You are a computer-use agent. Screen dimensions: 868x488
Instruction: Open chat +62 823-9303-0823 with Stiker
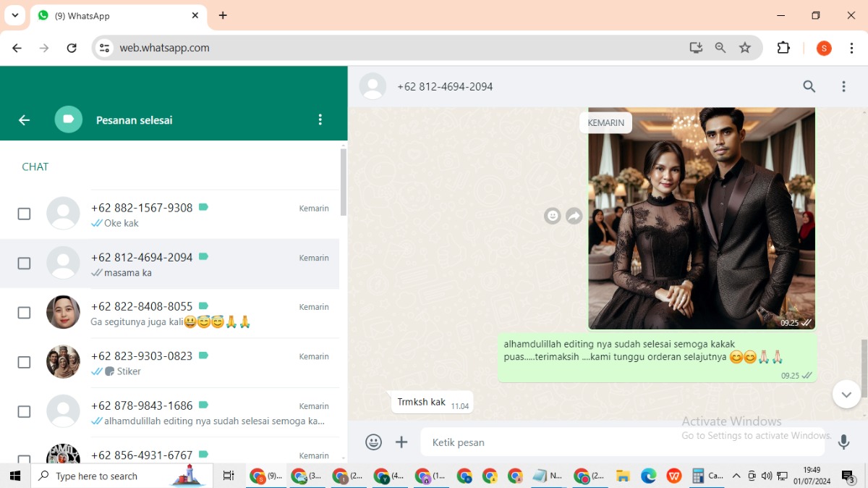(169, 363)
